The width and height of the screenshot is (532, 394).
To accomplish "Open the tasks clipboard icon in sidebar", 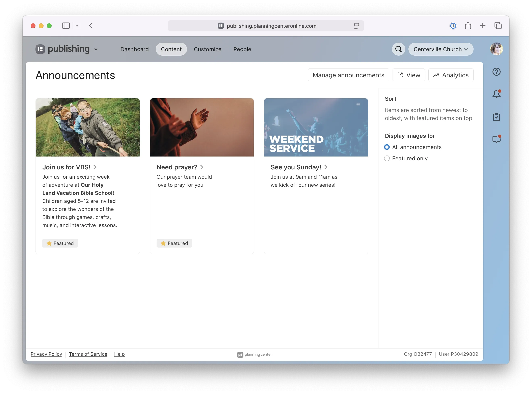I will click(x=496, y=117).
